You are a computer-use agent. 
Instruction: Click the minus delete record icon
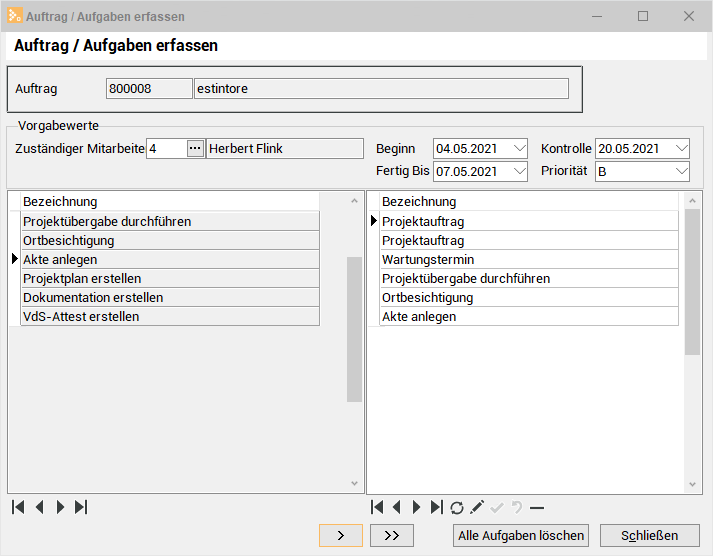coord(537,507)
